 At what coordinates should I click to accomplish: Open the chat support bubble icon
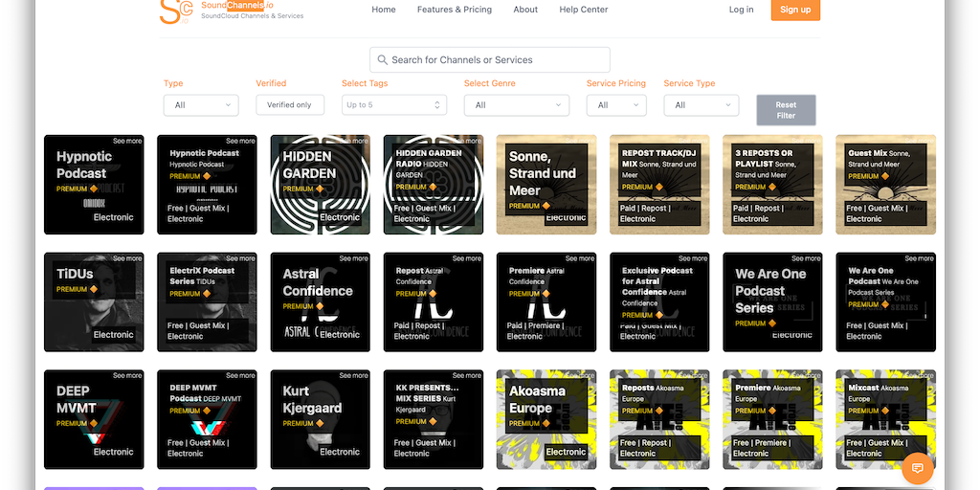[918, 469]
